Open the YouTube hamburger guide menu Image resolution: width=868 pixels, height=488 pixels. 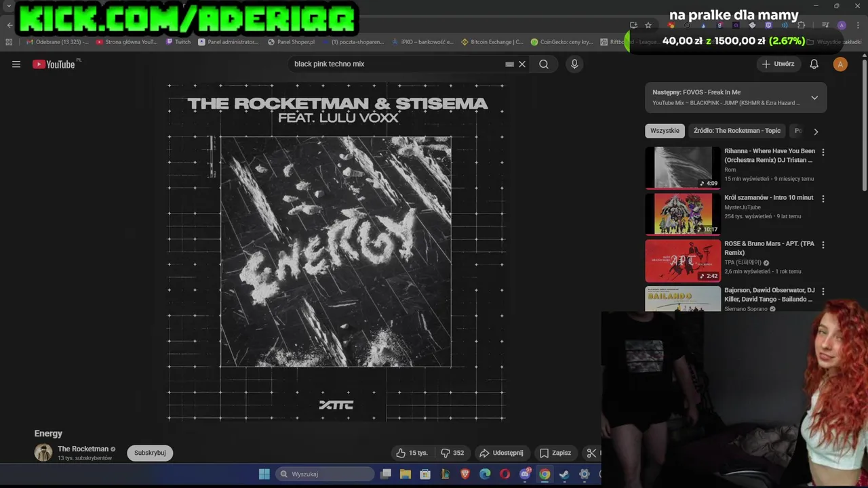(x=16, y=64)
